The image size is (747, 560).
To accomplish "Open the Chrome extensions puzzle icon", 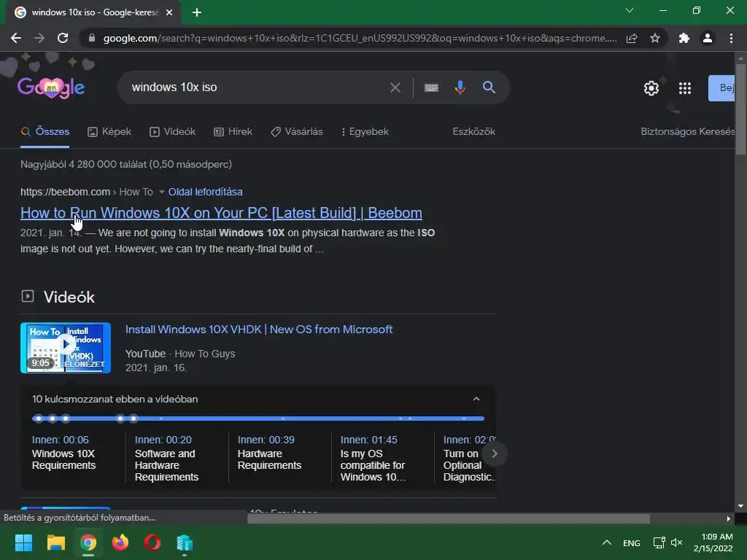I will coord(684,38).
